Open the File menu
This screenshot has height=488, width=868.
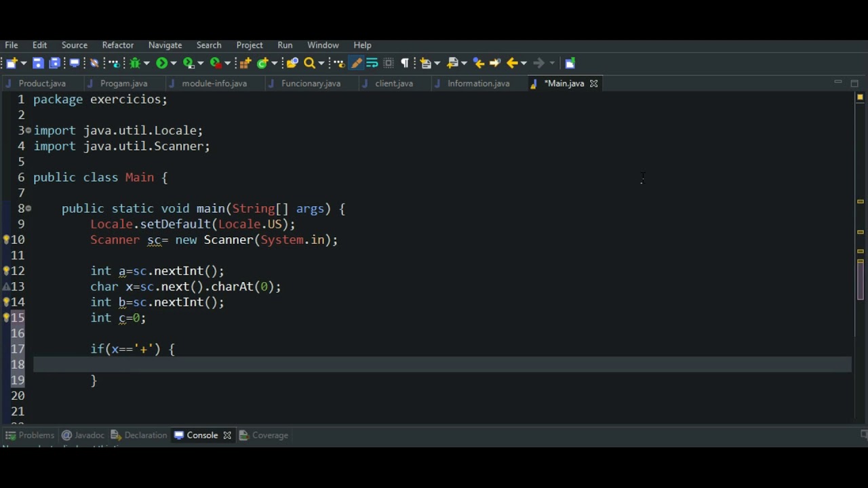click(12, 45)
